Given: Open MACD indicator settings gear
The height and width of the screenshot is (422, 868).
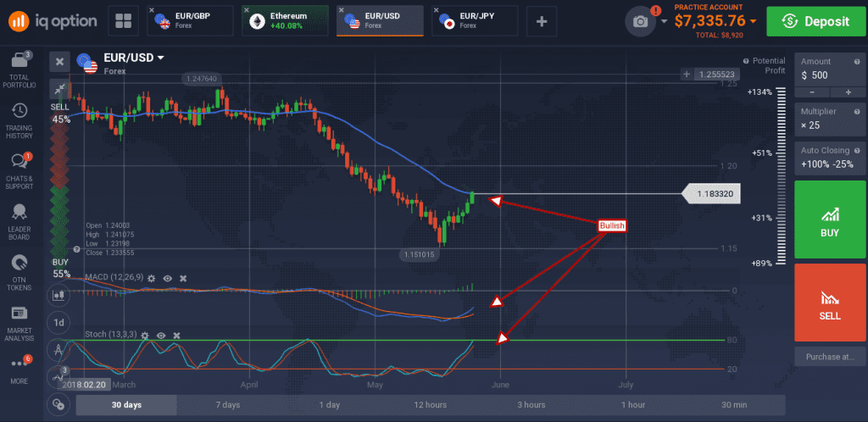Looking at the screenshot, I should pos(151,278).
